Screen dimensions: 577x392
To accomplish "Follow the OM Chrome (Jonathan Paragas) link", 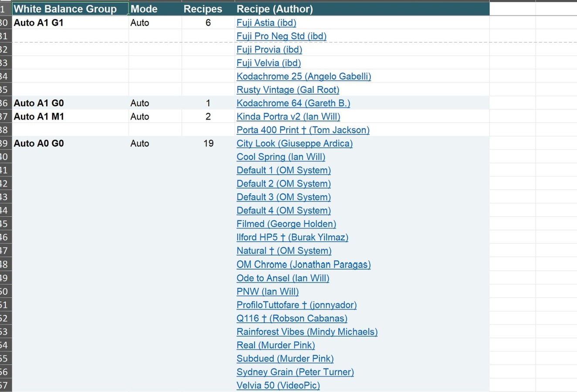I will [304, 264].
